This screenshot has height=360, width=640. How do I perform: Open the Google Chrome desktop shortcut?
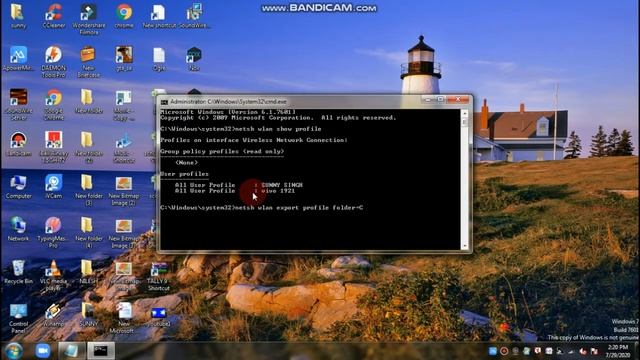coord(53,104)
